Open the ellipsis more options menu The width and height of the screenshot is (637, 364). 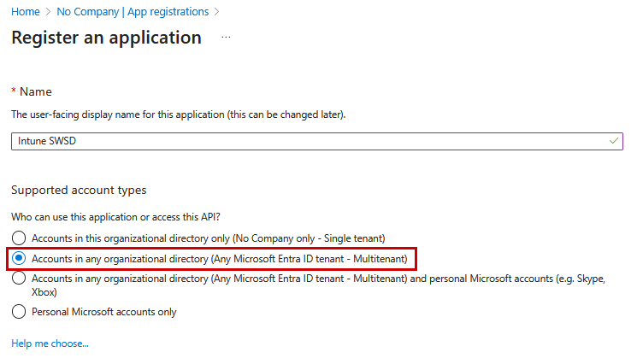pyautogui.click(x=226, y=38)
